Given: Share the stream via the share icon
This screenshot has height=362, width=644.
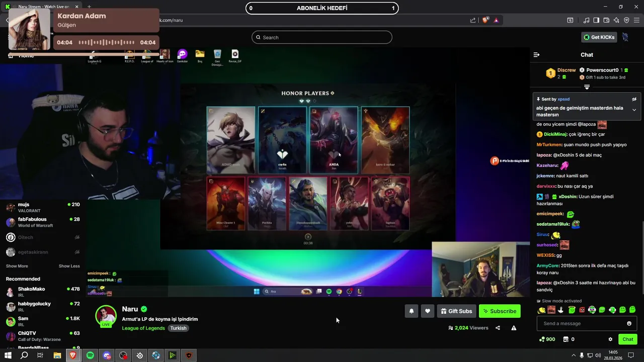Looking at the screenshot, I should pos(498,328).
